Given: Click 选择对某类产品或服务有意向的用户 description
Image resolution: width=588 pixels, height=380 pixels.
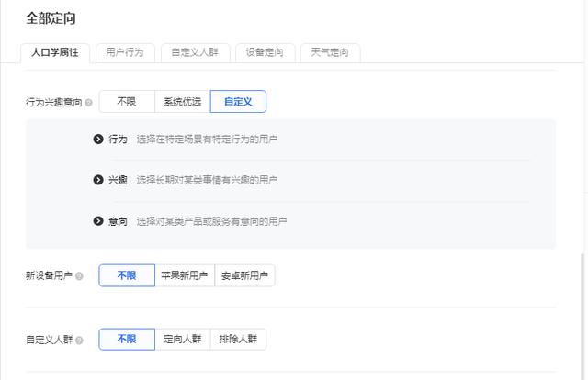Looking at the screenshot, I should pos(211,221).
